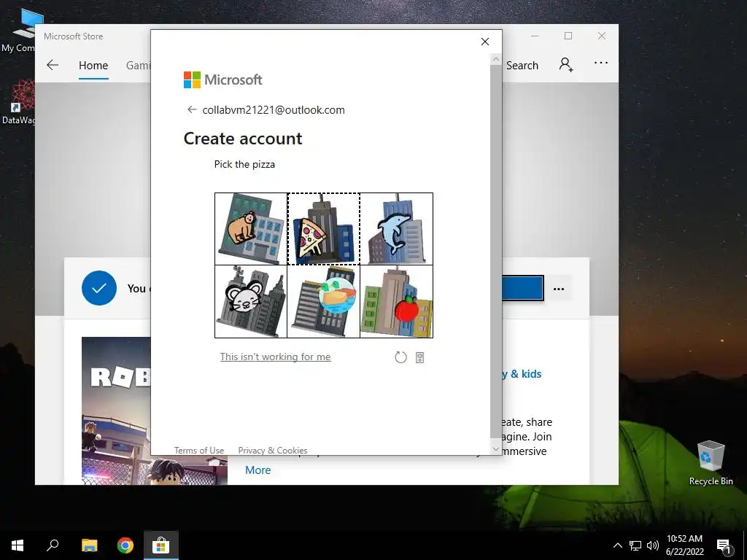Close the Create account dialog
The image size is (747, 560).
tap(485, 42)
